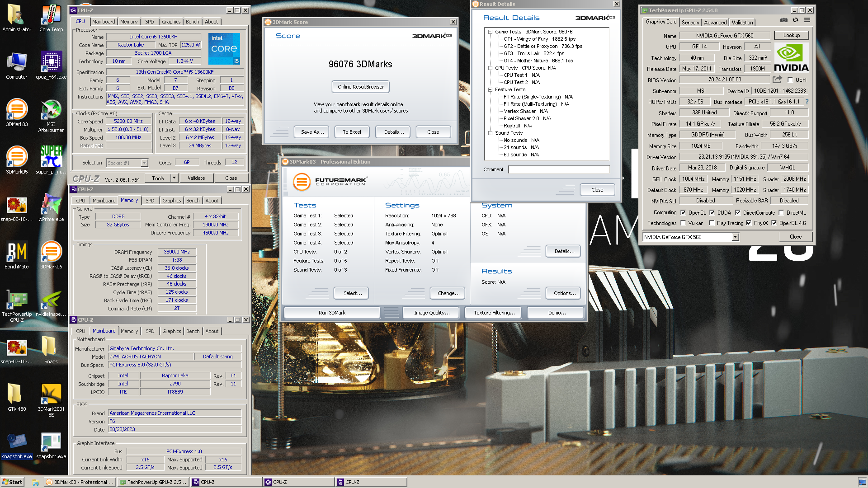Open the CPU-Z Tools dropdown arrow
868x488 pixels.
coord(174,178)
